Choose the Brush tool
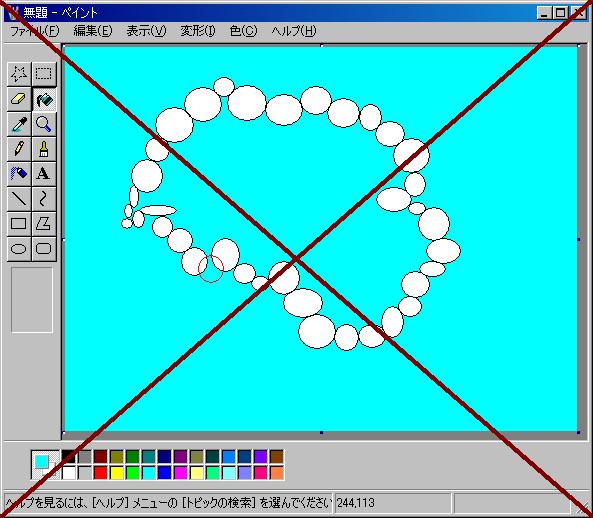Screen dimensions: 593x518 44,149
